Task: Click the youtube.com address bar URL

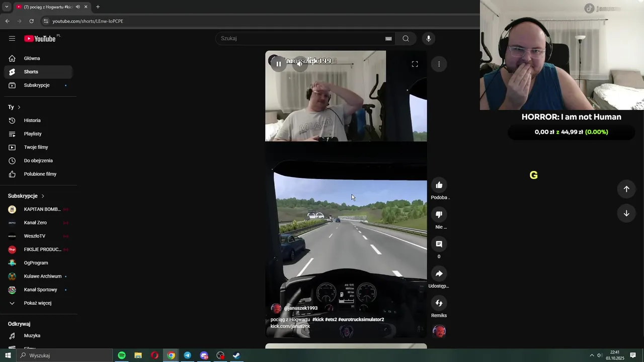Action: coord(88,21)
